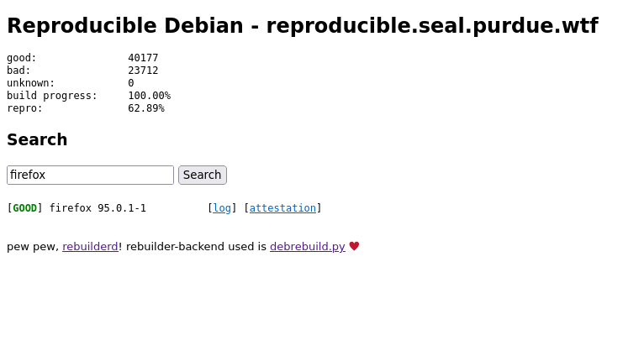The height and width of the screenshot is (351, 644).
Task: Click the green GOOD status label
Action: point(24,208)
